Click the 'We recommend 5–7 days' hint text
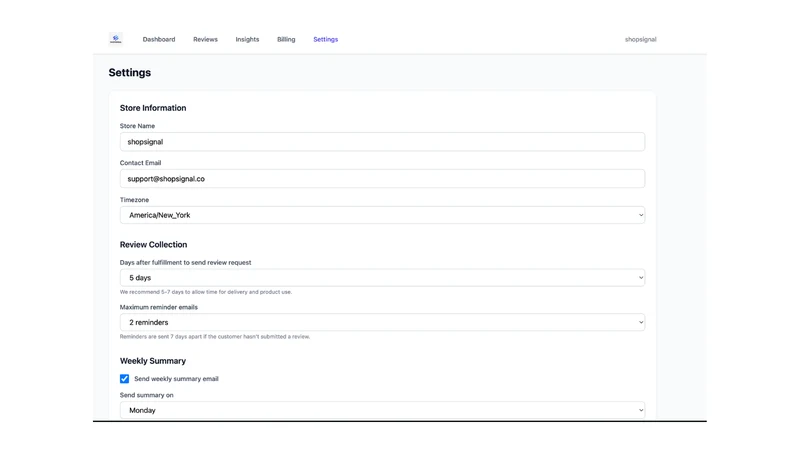This screenshot has width=800, height=450. tap(206, 292)
